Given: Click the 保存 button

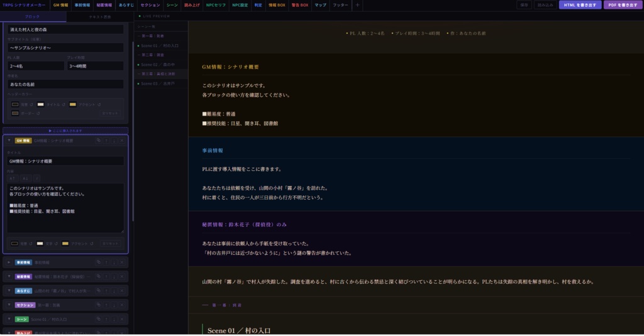Looking at the screenshot, I should click(524, 5).
